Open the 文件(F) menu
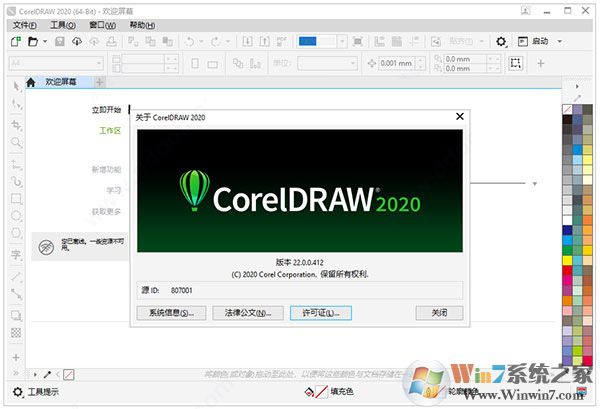 pyautogui.click(x=25, y=25)
